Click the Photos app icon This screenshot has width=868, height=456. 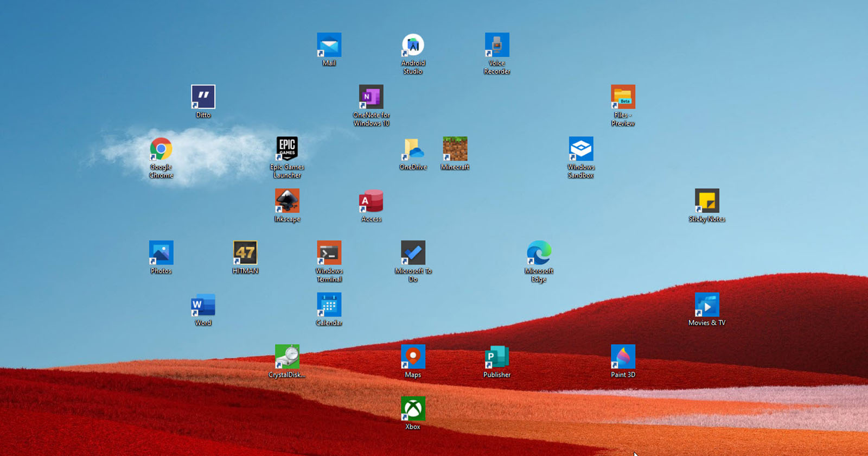(161, 253)
